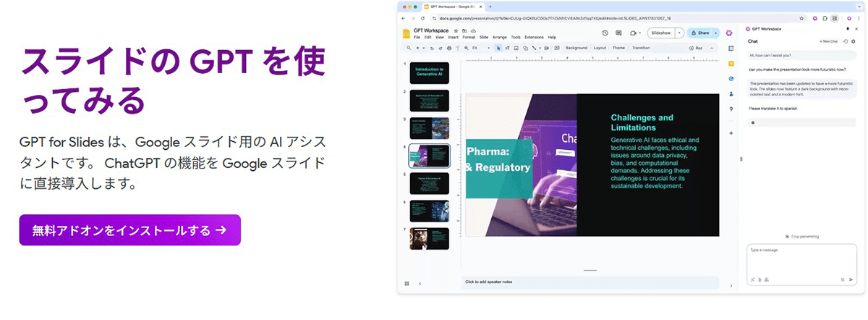Select slide 1 Introduction to Generative AI thumbnail
Screen dimensions: 868x320
tap(430, 72)
